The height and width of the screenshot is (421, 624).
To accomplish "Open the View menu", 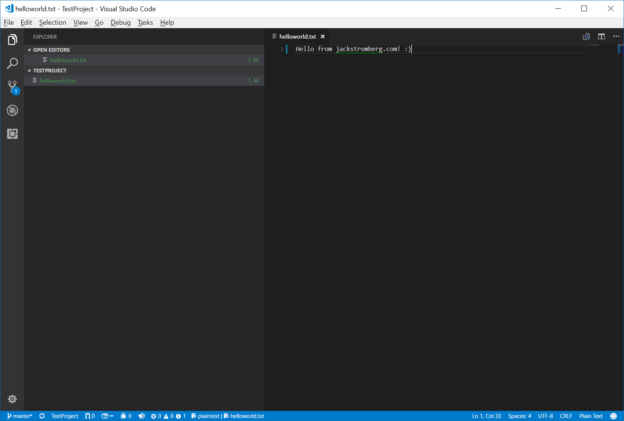I will pyautogui.click(x=80, y=23).
